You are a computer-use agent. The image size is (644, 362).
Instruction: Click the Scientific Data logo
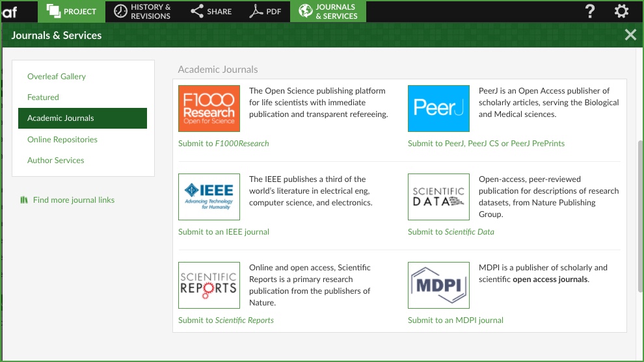click(438, 196)
